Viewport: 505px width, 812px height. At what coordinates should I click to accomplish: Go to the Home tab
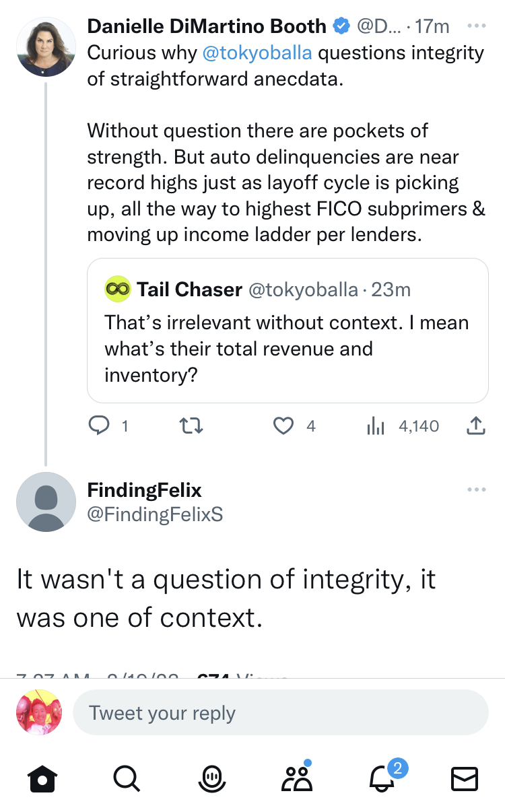pos(41,779)
